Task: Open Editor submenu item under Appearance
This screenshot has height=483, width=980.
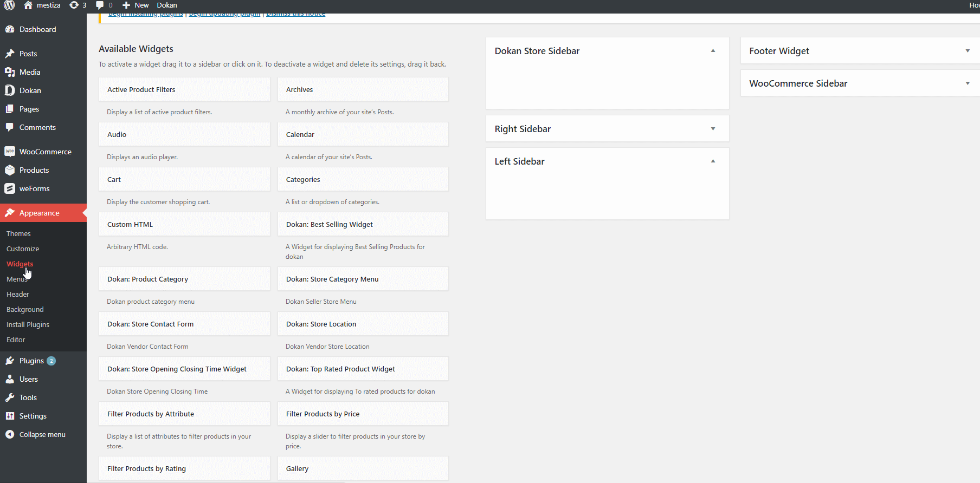Action: [x=16, y=340]
